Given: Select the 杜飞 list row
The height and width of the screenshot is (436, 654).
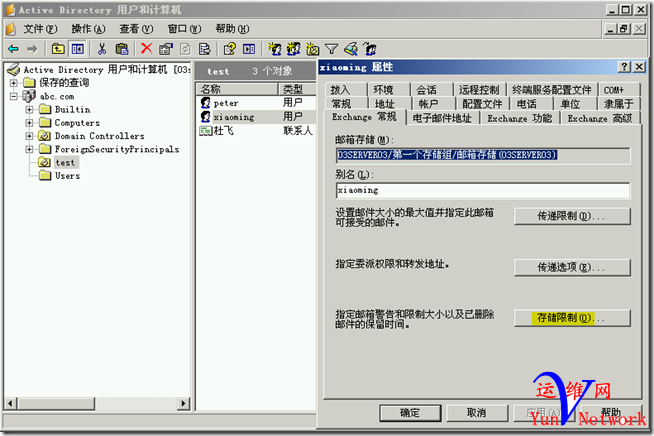Looking at the screenshot, I should (256, 131).
